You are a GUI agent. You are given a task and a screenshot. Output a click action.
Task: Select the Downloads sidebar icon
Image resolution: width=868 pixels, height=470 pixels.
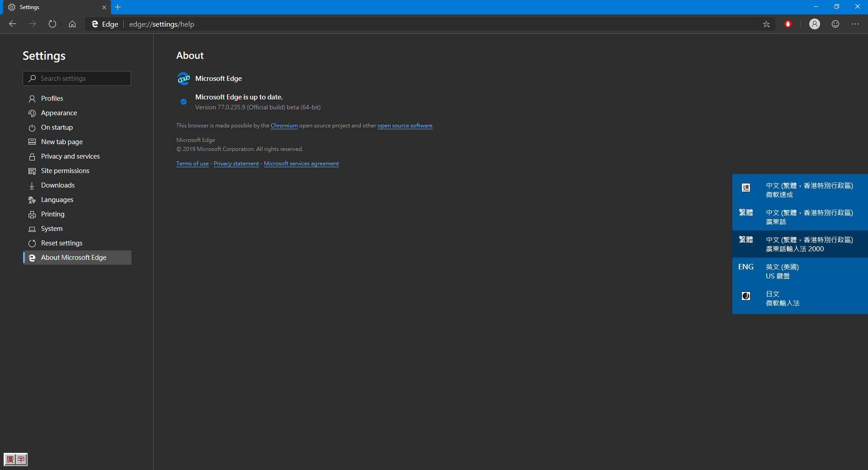(32, 185)
